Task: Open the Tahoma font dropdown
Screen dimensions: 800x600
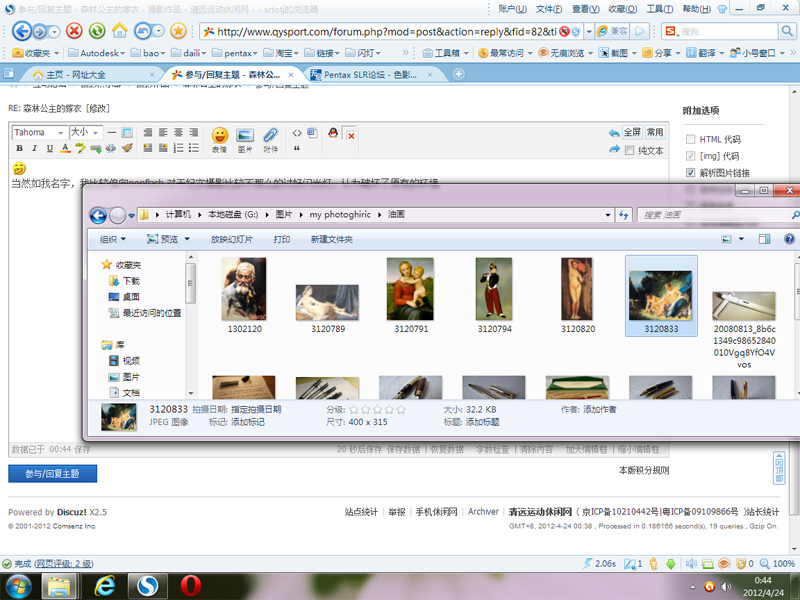Action: coord(39,132)
